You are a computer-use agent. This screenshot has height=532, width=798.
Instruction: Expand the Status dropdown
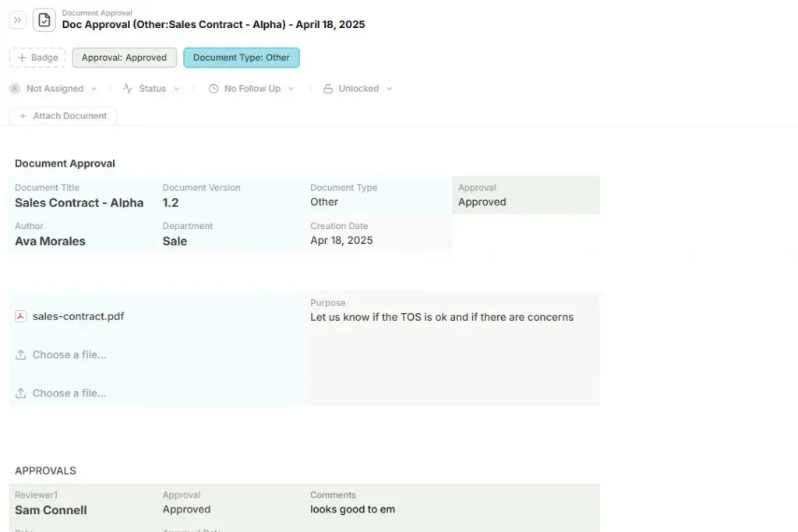tap(151, 88)
